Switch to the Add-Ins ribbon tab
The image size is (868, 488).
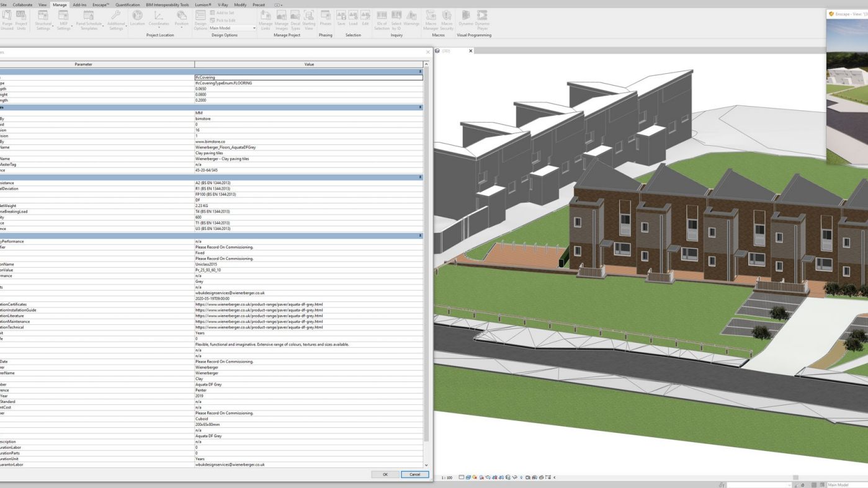(x=78, y=4)
